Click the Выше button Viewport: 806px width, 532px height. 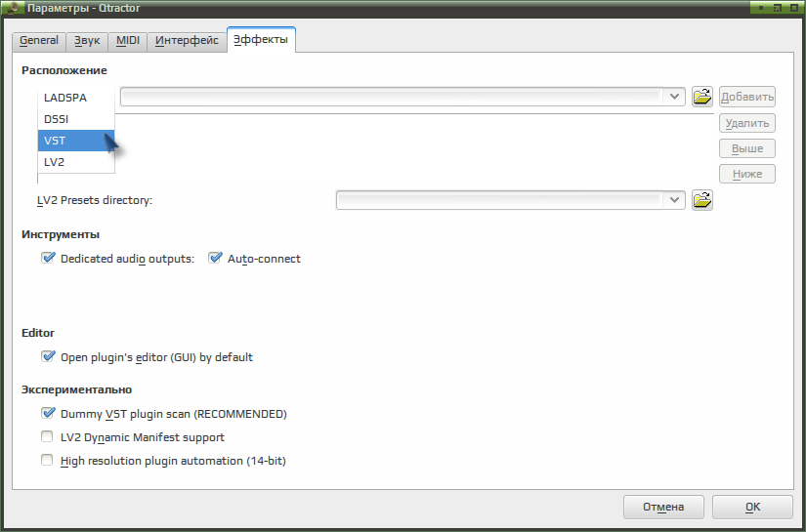point(746,148)
